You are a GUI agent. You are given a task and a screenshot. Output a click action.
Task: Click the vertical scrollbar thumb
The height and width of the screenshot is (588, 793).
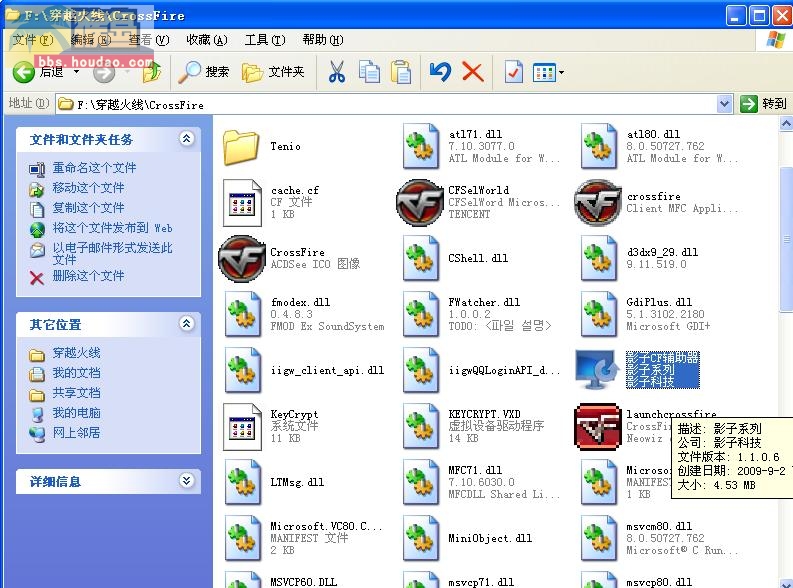tap(786, 239)
